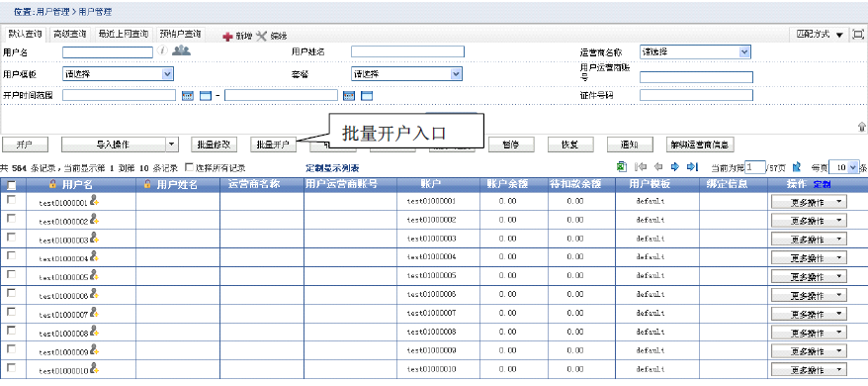Image resolution: width=868 pixels, height=386 pixels.
Task: Open the 用户模板 dropdown
Action: click(118, 74)
